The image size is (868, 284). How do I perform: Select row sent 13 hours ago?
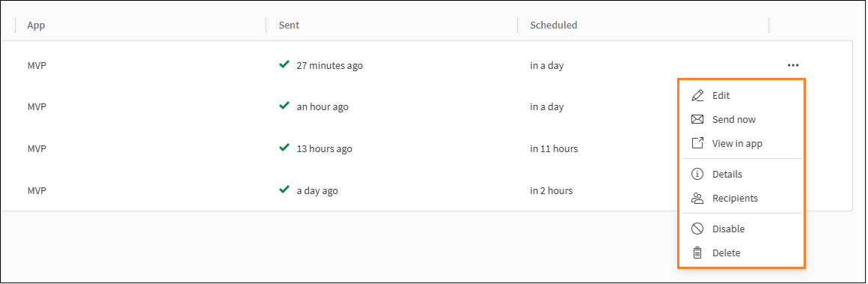[x=427, y=148]
